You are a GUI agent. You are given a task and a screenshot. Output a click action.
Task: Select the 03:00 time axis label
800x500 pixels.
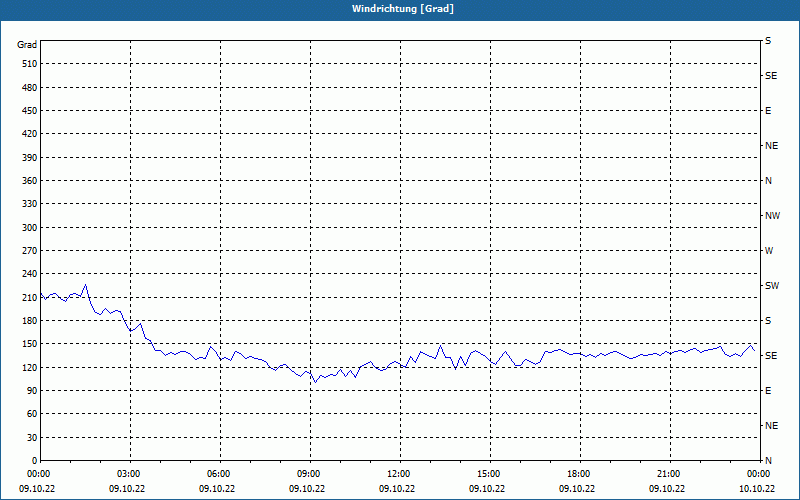point(128,474)
